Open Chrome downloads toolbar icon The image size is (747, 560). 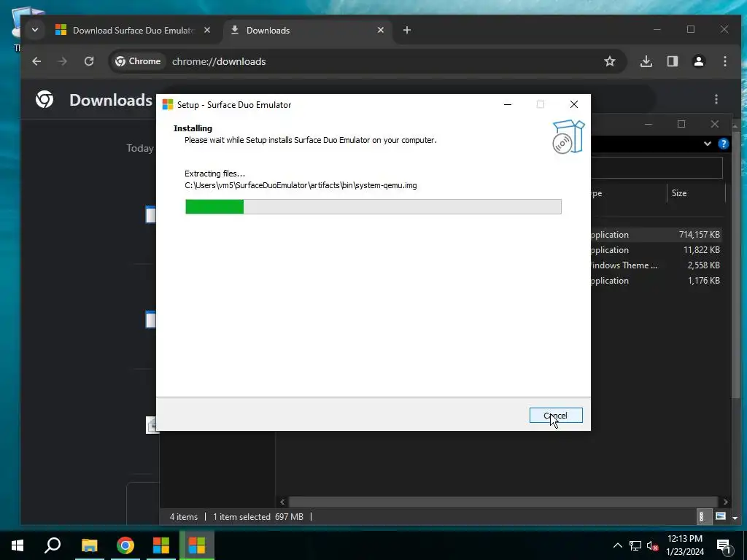pos(646,61)
